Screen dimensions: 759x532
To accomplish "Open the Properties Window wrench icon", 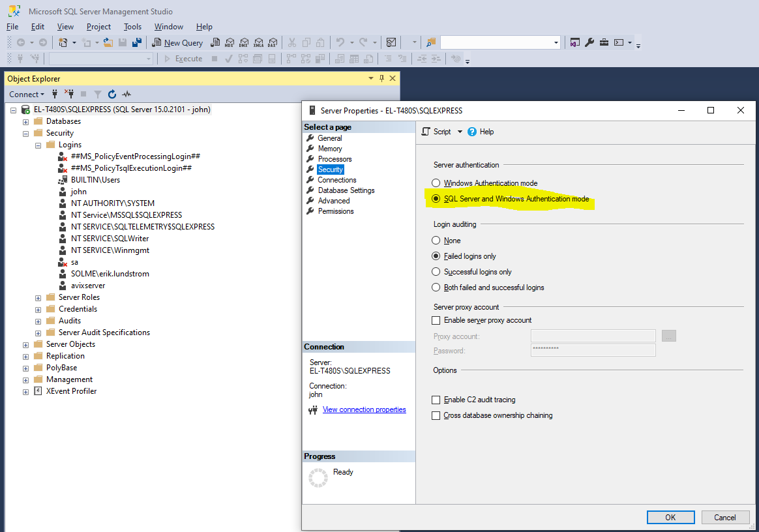I will coord(589,42).
